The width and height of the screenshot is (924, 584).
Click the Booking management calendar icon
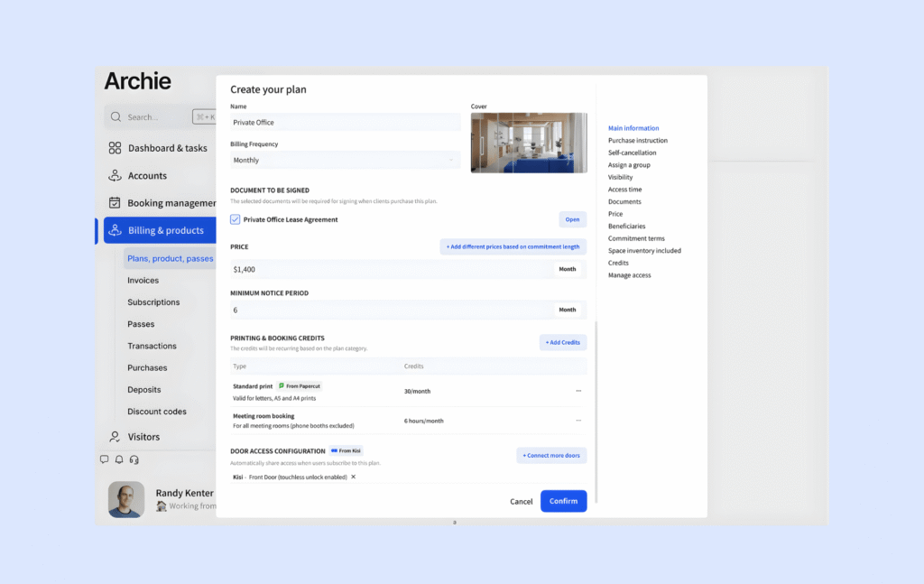coord(115,203)
